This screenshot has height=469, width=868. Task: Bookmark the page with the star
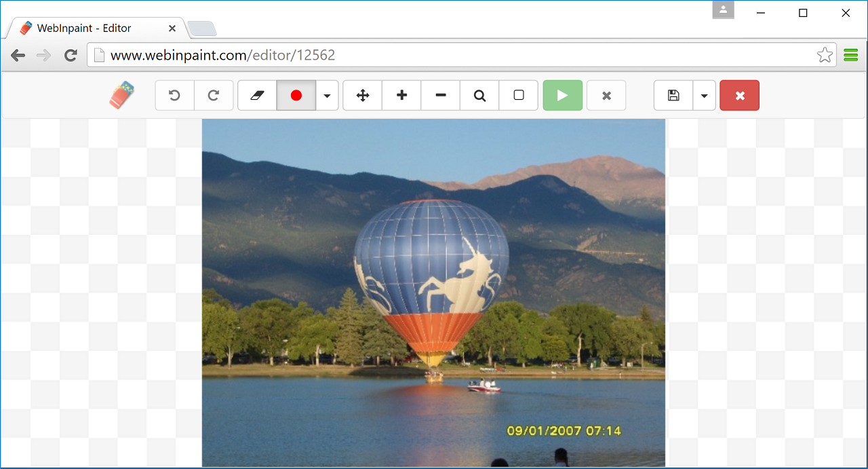point(825,54)
